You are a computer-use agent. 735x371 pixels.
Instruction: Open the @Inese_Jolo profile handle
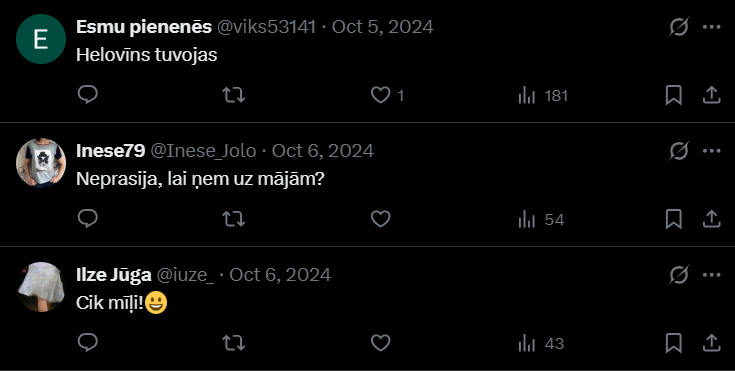pyautogui.click(x=203, y=151)
